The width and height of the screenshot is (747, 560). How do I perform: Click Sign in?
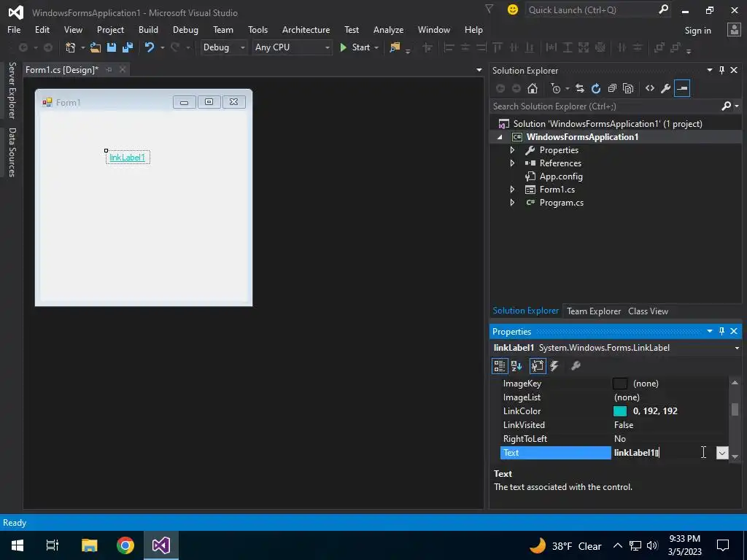[697, 31]
